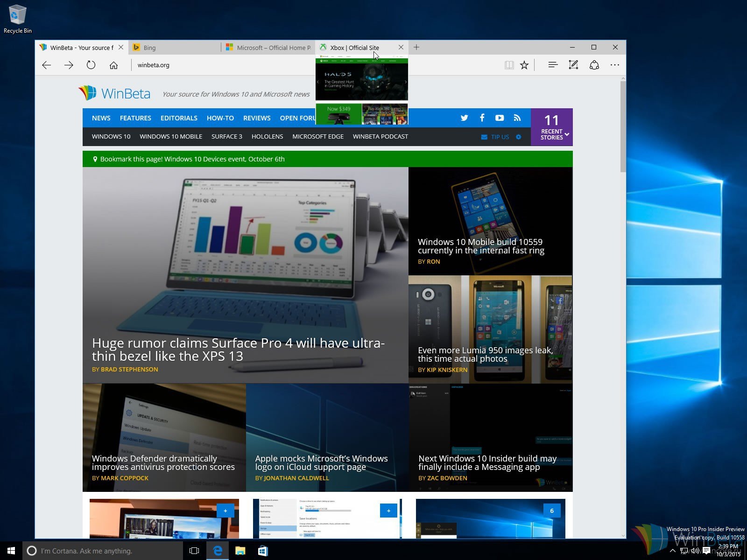Open WinBeta Facebook icon

point(482,118)
